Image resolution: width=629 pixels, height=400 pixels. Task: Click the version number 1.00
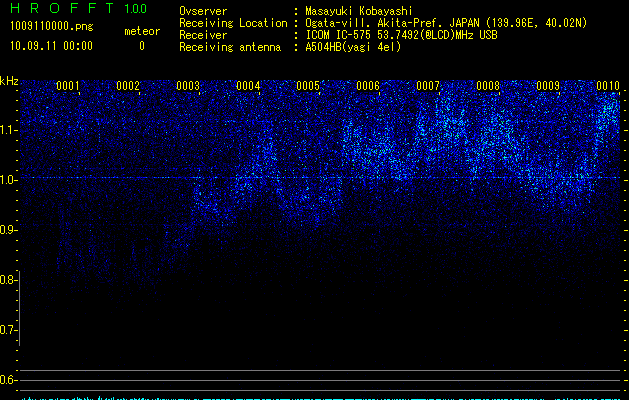point(136,9)
